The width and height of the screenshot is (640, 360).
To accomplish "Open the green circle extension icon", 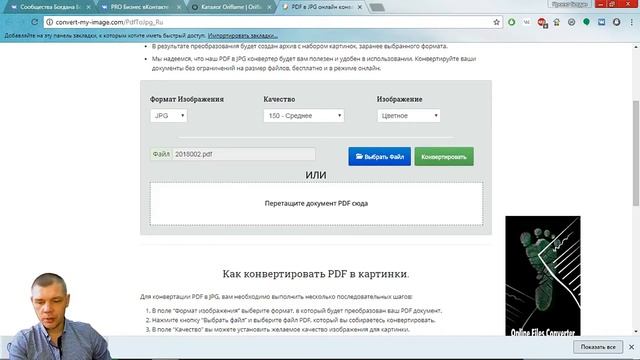I will point(511,22).
